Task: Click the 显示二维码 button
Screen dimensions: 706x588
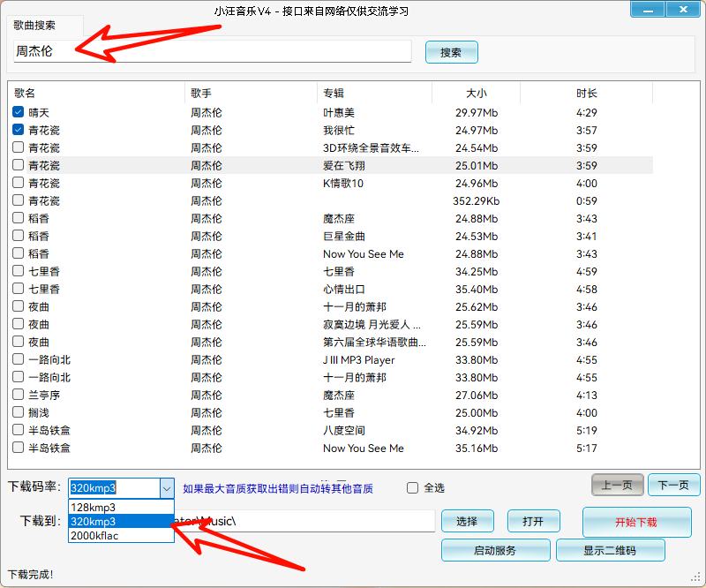Action: click(x=609, y=550)
